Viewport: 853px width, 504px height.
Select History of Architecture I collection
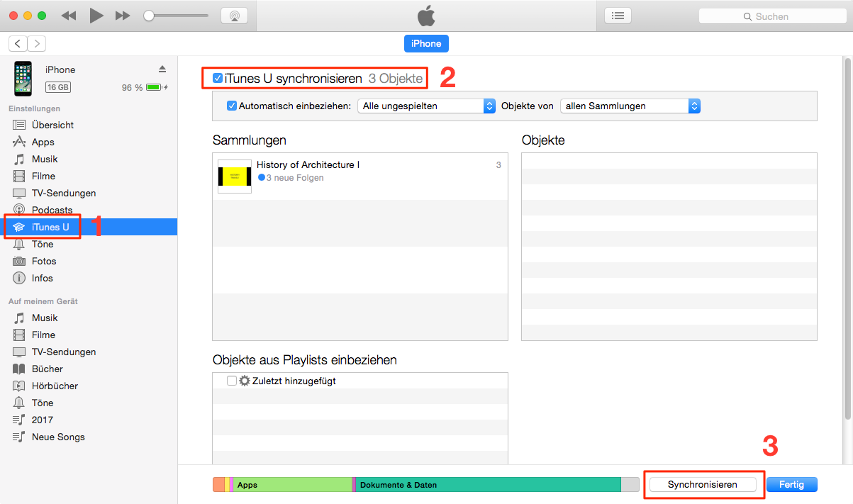360,177
